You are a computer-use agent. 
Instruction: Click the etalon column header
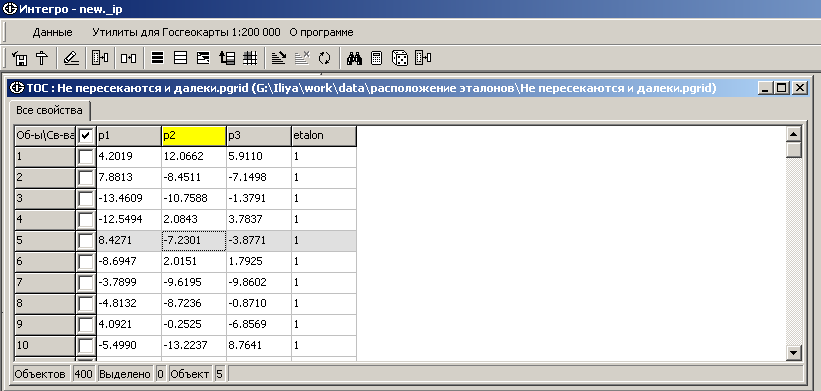click(x=324, y=136)
